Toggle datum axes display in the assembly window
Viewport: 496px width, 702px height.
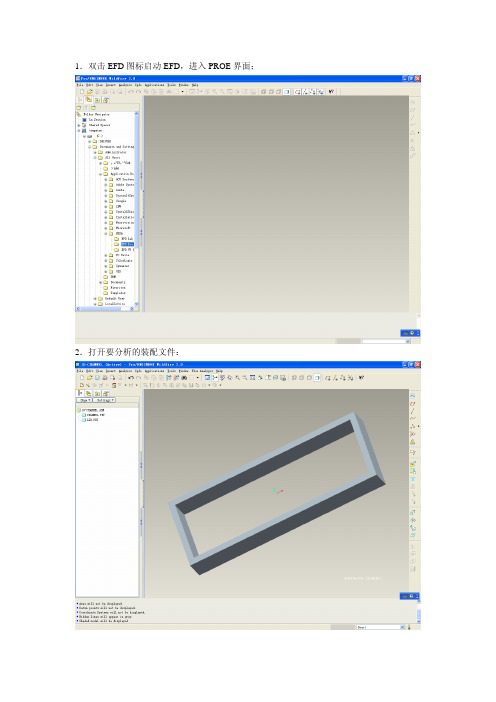[x=335, y=378]
